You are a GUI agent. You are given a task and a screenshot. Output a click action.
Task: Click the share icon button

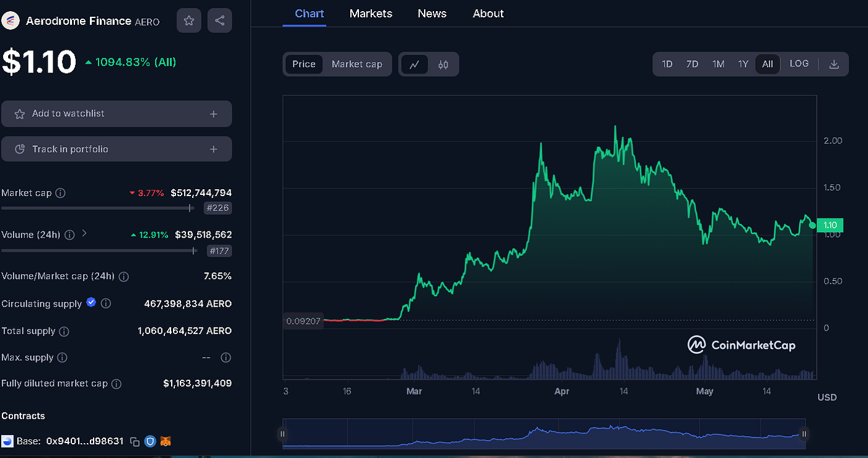[219, 20]
